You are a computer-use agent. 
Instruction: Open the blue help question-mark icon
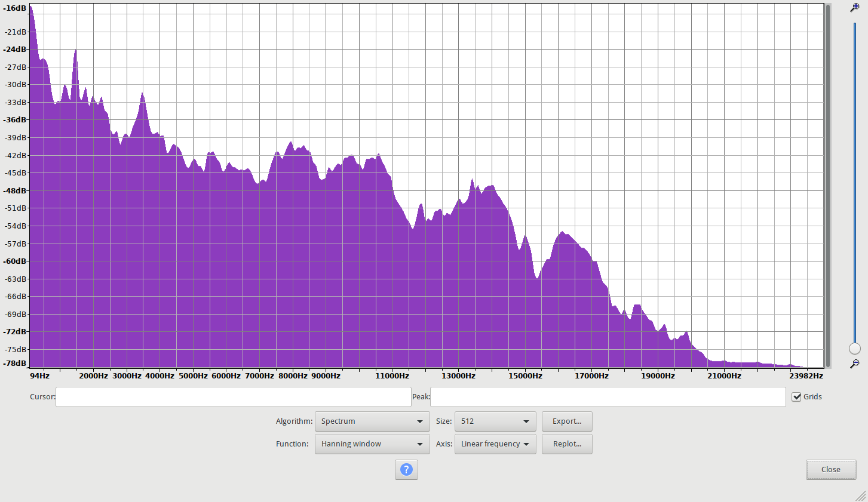(x=406, y=470)
